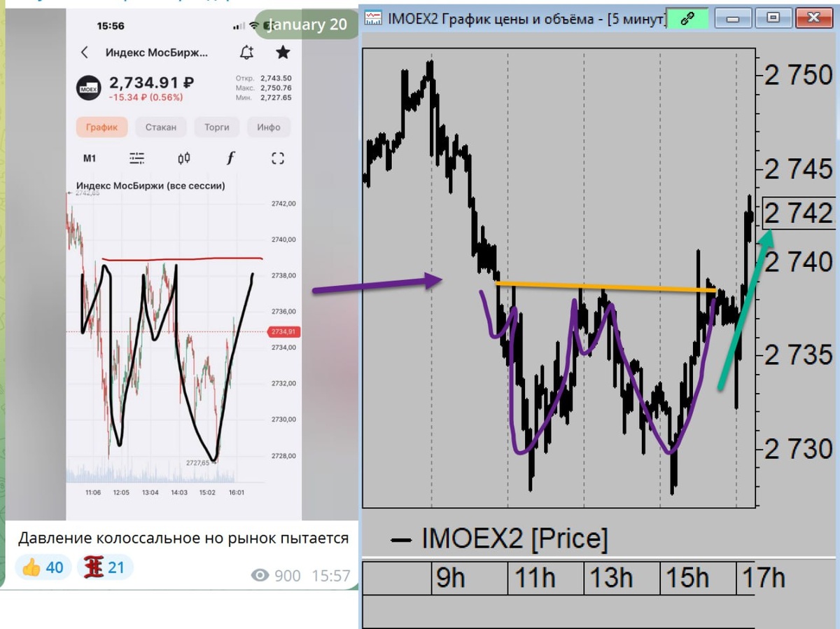Click the 9h time axis label
Viewport: 840px width, 629px height.
click(x=450, y=579)
